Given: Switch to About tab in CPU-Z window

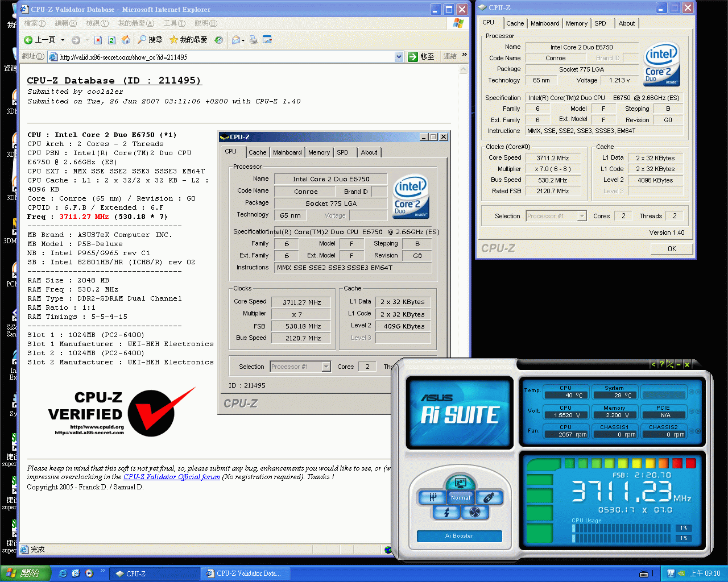Looking at the screenshot, I should tap(627, 23).
